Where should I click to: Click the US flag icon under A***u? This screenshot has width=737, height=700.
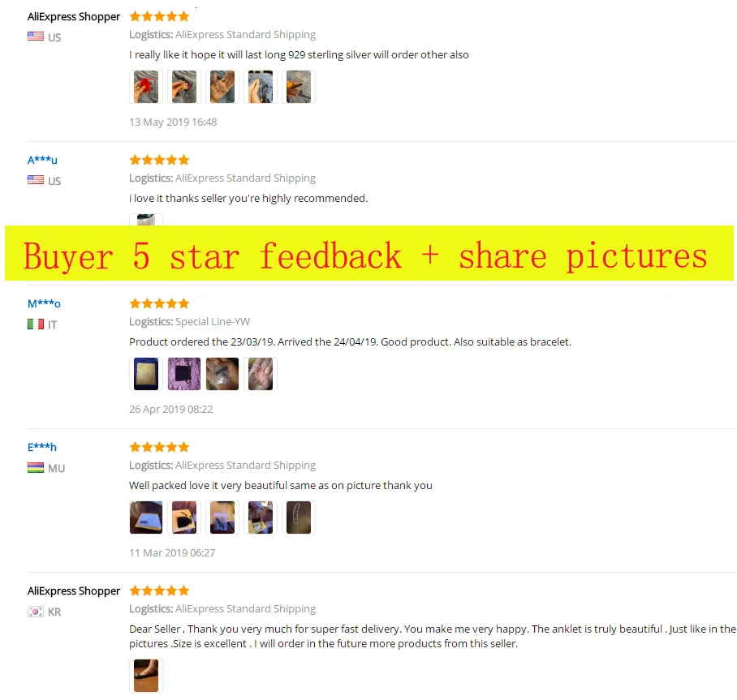point(36,180)
